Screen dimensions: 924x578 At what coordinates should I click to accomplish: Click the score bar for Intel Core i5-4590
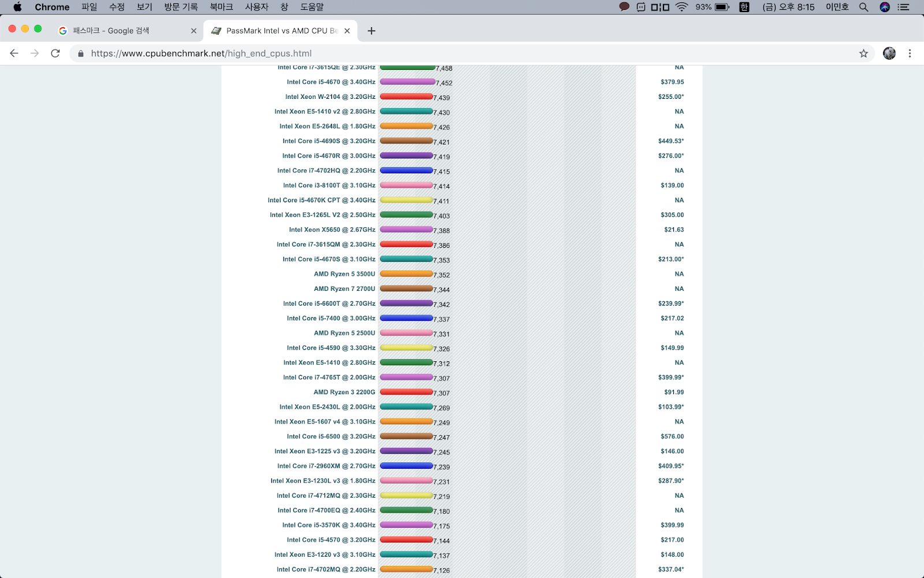point(406,347)
